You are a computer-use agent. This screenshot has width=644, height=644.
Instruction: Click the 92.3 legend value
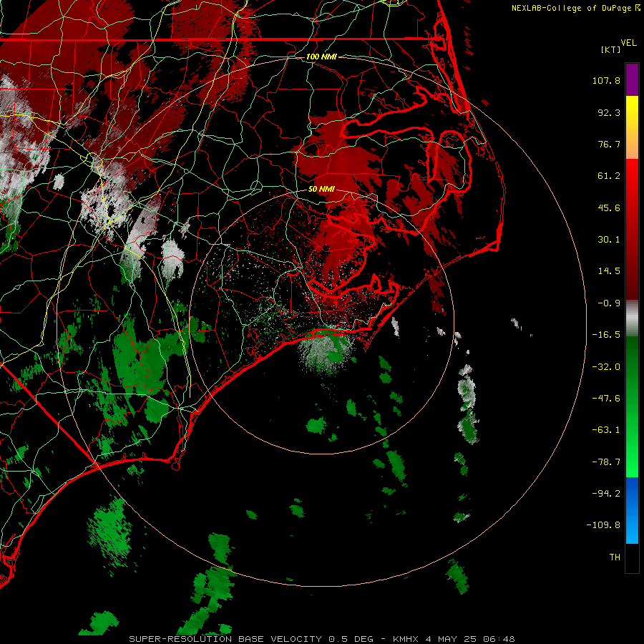point(609,112)
